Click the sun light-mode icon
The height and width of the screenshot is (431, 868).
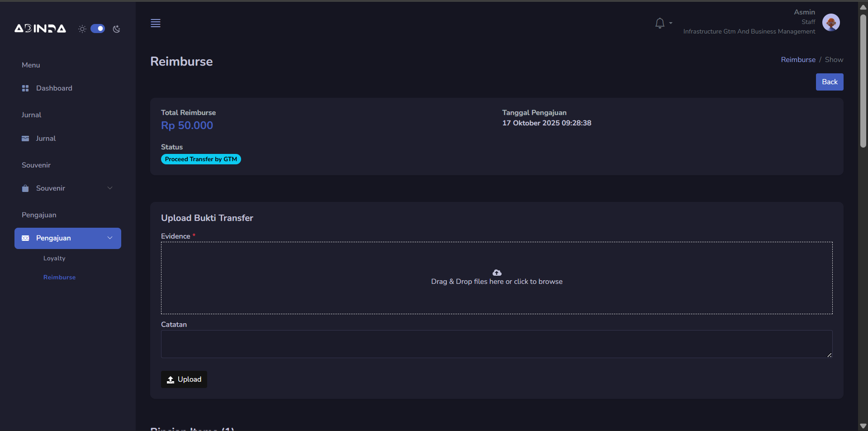[x=82, y=29]
